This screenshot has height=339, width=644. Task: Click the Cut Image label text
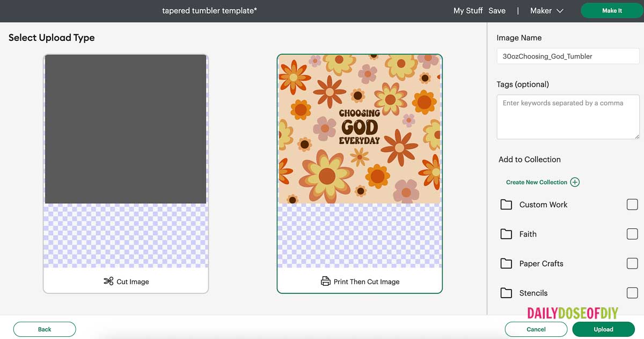[133, 282]
